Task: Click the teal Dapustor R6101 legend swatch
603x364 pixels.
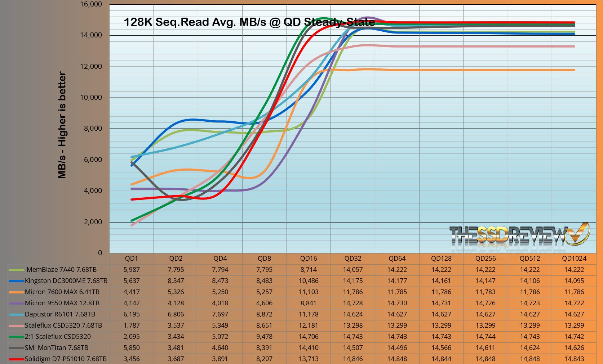Action: click(x=16, y=314)
